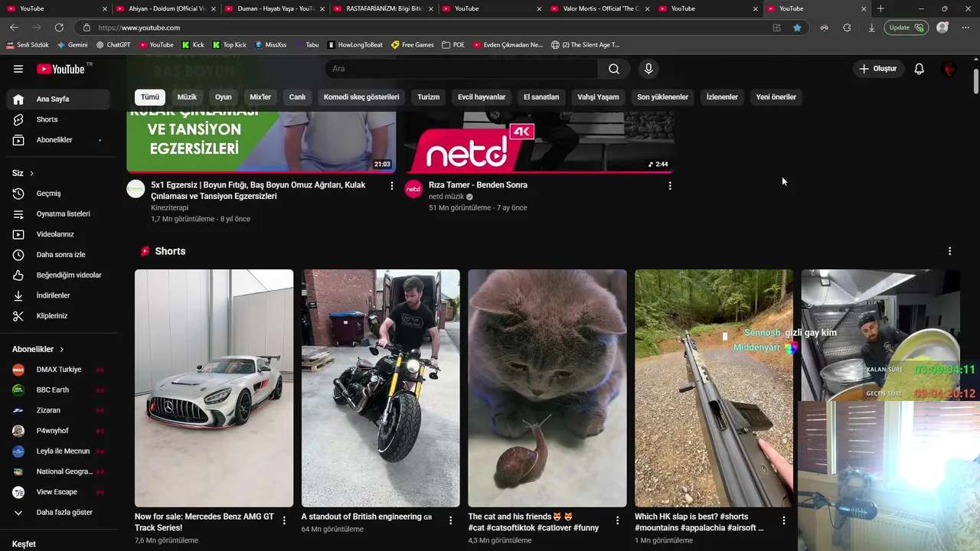Click the Oluştur create button
980x551 pixels.
point(877,69)
